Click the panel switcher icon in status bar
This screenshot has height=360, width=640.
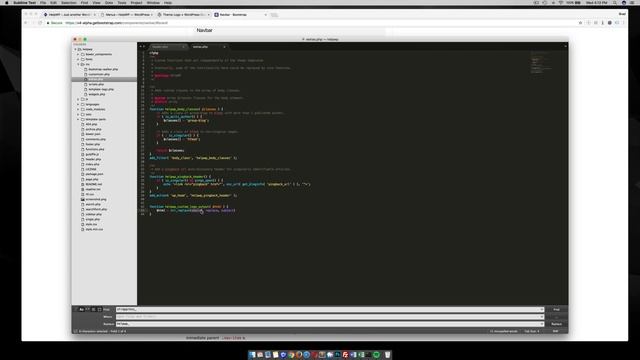(x=75, y=331)
